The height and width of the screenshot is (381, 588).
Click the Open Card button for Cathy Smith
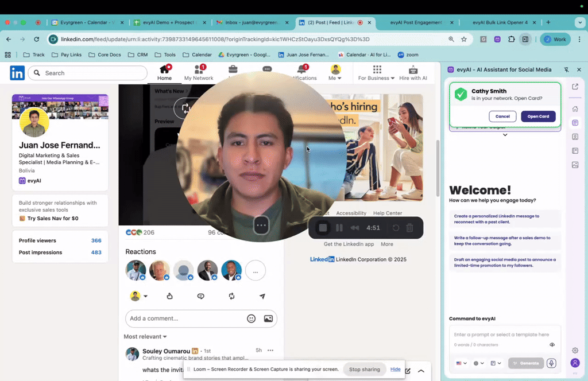coord(538,116)
